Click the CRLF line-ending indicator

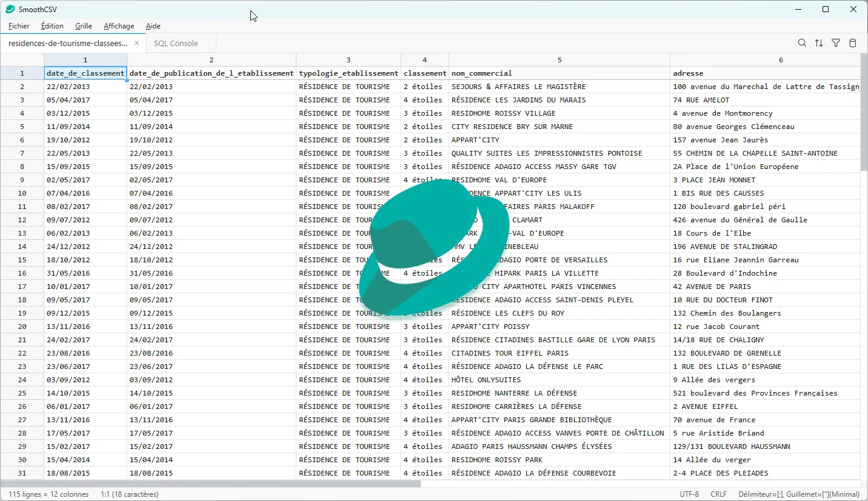pos(718,494)
